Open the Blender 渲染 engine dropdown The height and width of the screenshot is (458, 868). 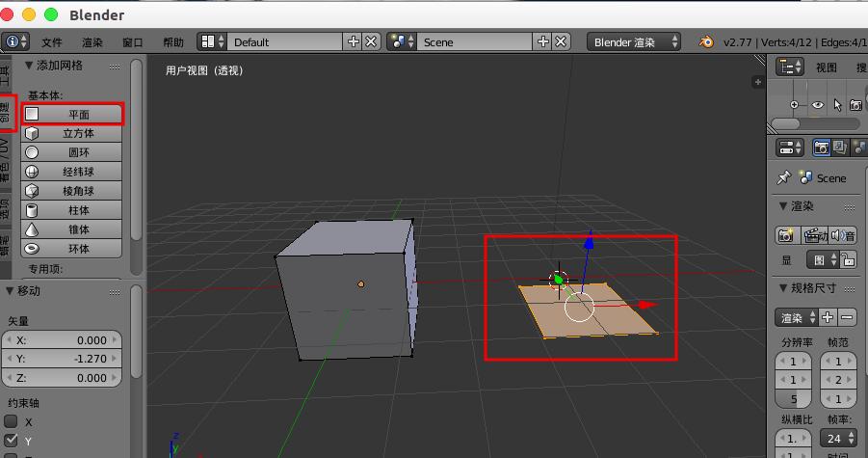(x=634, y=42)
